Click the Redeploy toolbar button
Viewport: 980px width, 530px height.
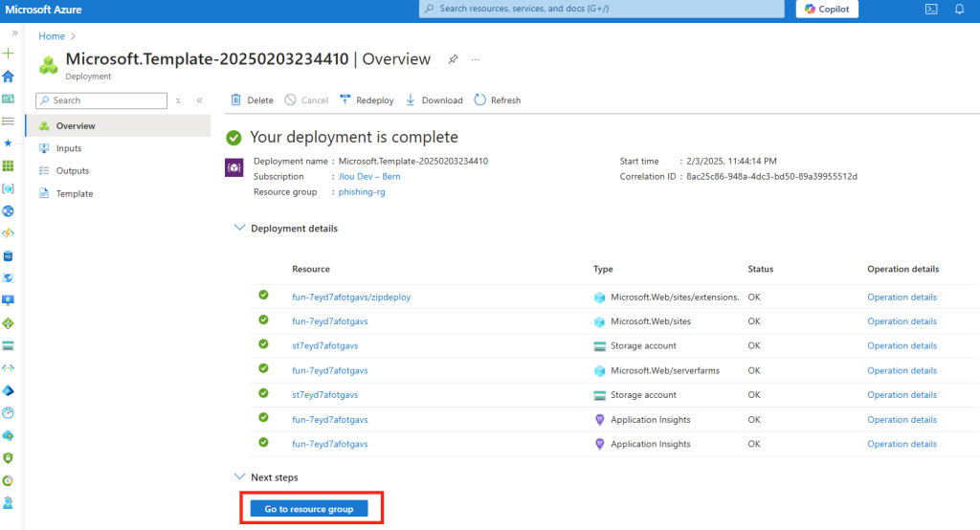click(367, 100)
